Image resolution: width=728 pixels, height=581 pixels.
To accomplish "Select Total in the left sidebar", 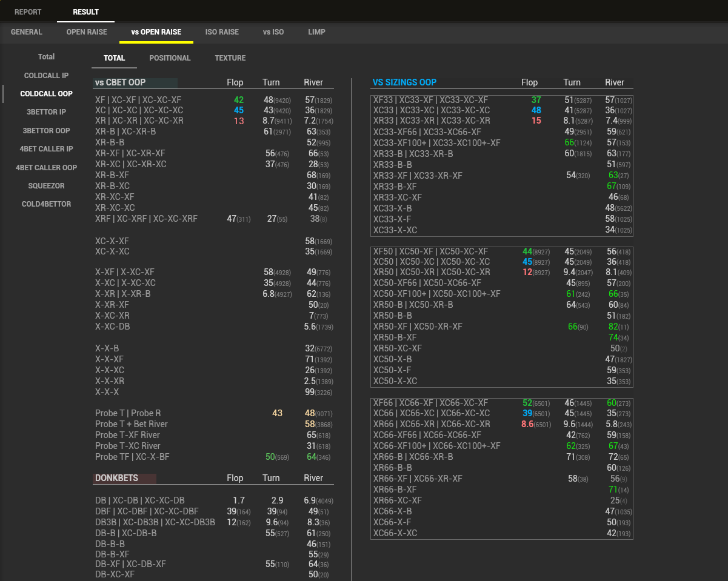I will [47, 57].
